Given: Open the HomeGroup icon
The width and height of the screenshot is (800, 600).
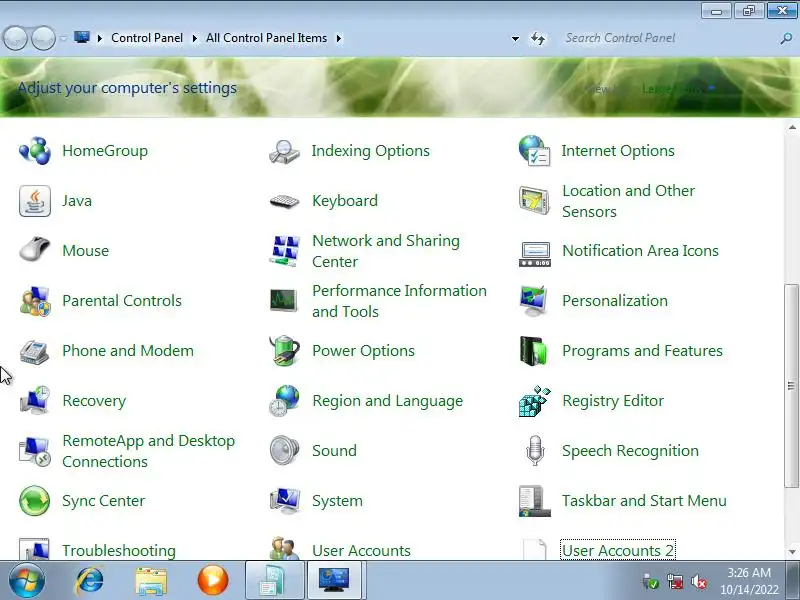Looking at the screenshot, I should tap(35, 151).
